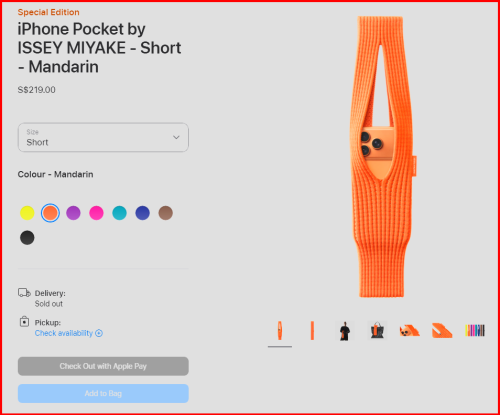Open the Size dropdown showing Short
The image size is (500, 415).
click(x=103, y=137)
